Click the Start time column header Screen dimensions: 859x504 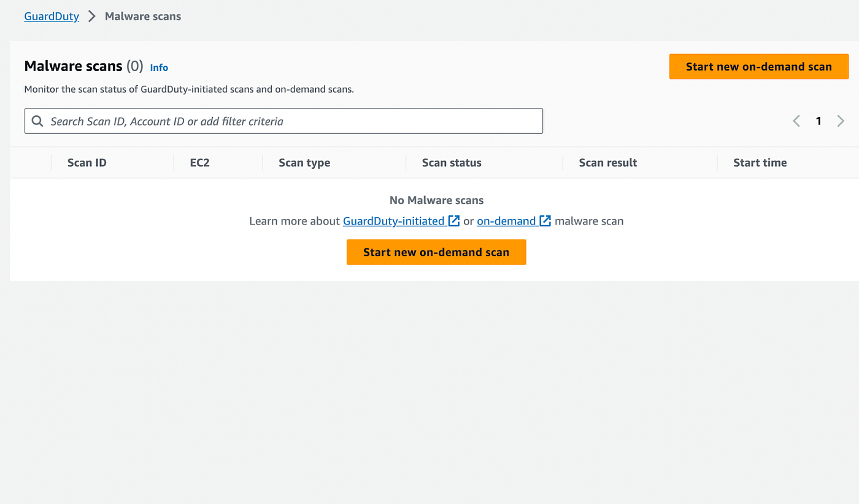(x=760, y=162)
